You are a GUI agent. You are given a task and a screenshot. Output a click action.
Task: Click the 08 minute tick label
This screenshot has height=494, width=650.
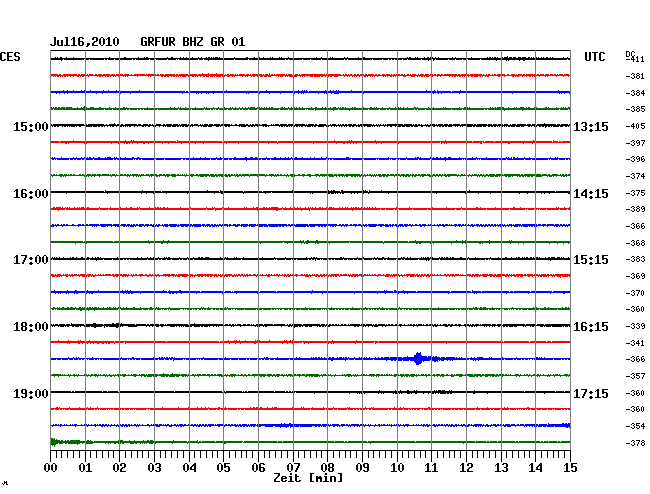coord(327,467)
